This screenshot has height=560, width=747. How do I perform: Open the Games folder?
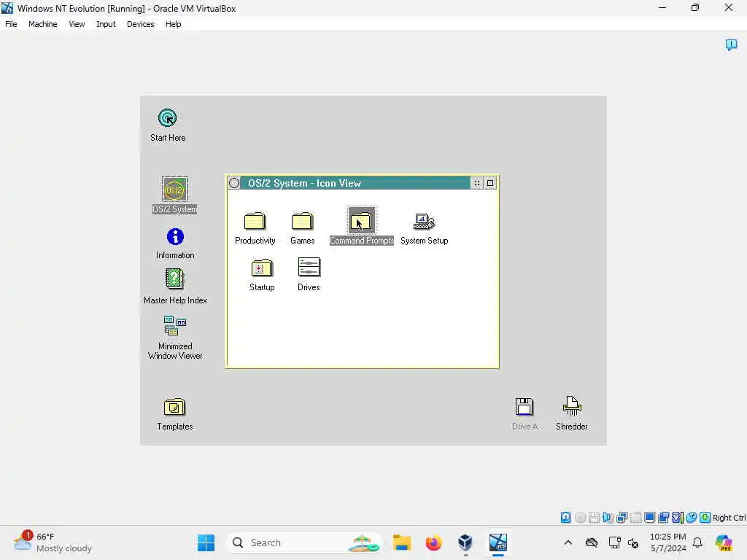(302, 221)
